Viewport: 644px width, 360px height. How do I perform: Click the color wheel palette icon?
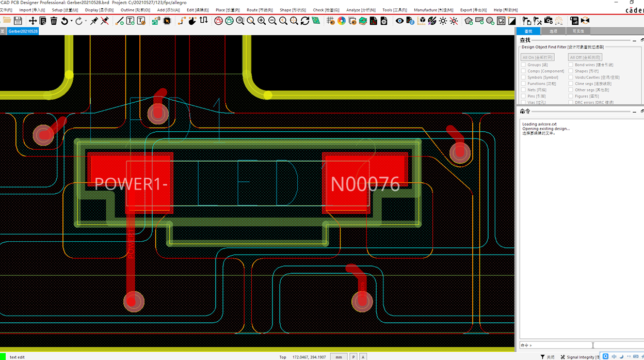(x=342, y=21)
